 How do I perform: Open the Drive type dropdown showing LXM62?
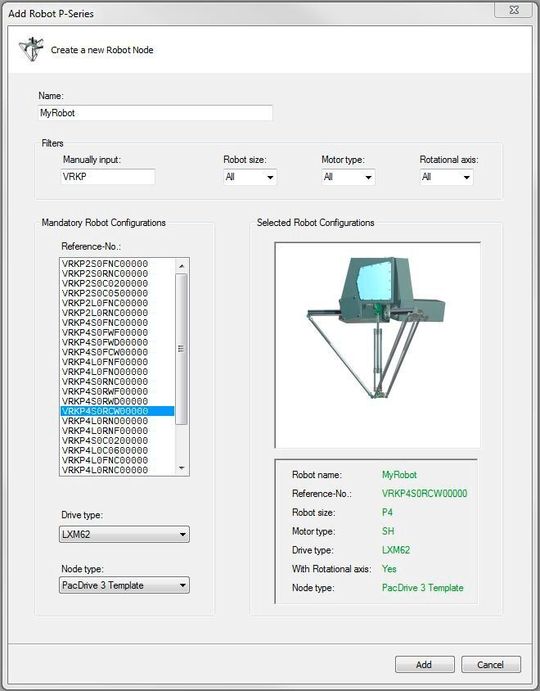click(x=124, y=534)
